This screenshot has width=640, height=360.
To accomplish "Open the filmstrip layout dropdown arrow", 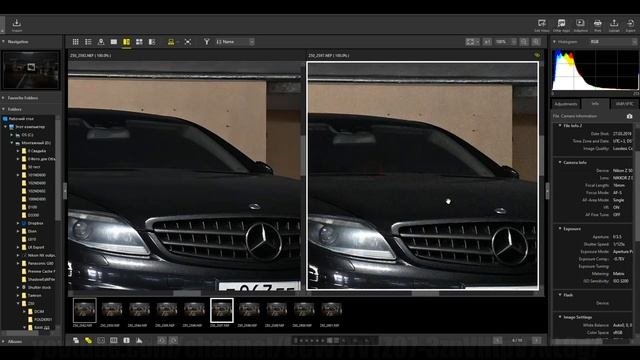I will pyautogui.click(x=178, y=42).
